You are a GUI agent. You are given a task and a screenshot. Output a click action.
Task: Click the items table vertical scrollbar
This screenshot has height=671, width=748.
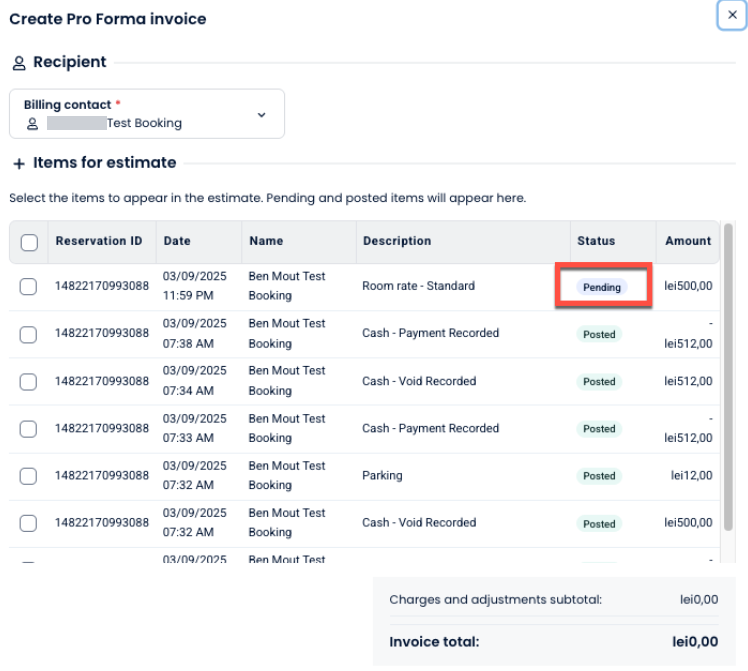(729, 380)
